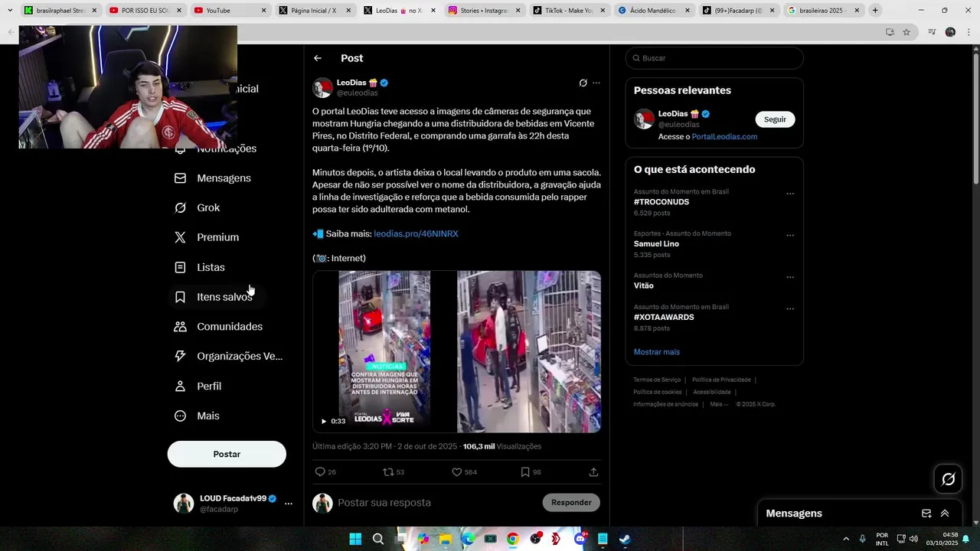Screen dimensions: 980x551
Task: Open the PortalLeodias.com link
Action: [724, 137]
